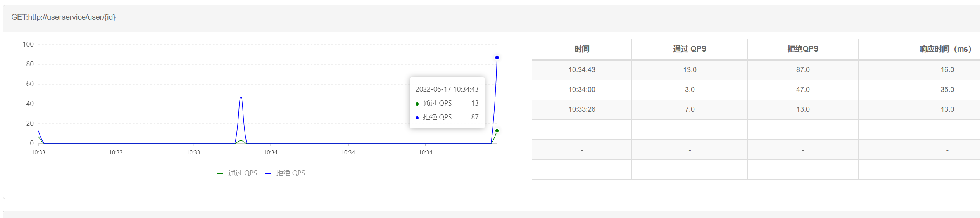Click the GET:http://userservice/user/{id} resource title
This screenshot has width=980, height=218.
(x=64, y=17)
